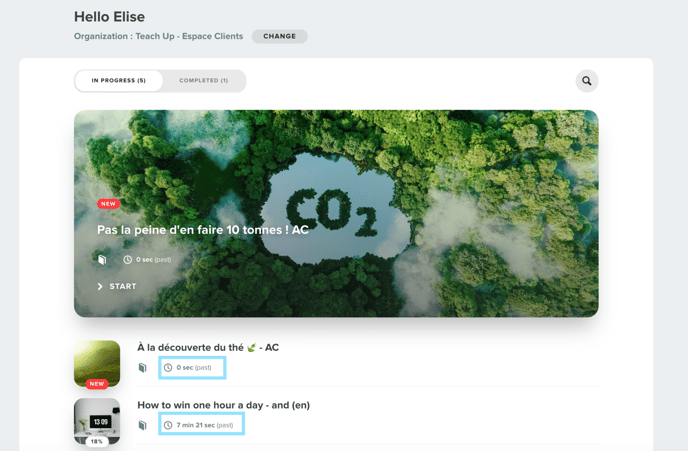
Task: Click the 13:09 clock course thumbnail
Action: click(x=97, y=421)
